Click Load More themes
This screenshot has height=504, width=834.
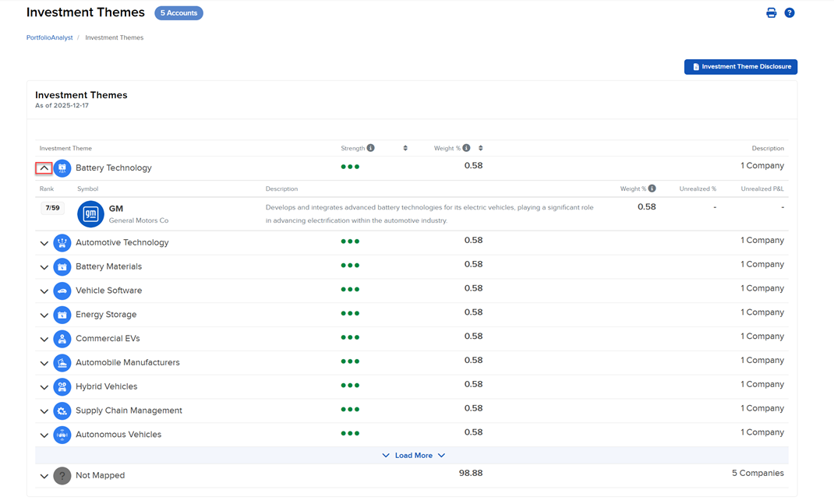[413, 456]
